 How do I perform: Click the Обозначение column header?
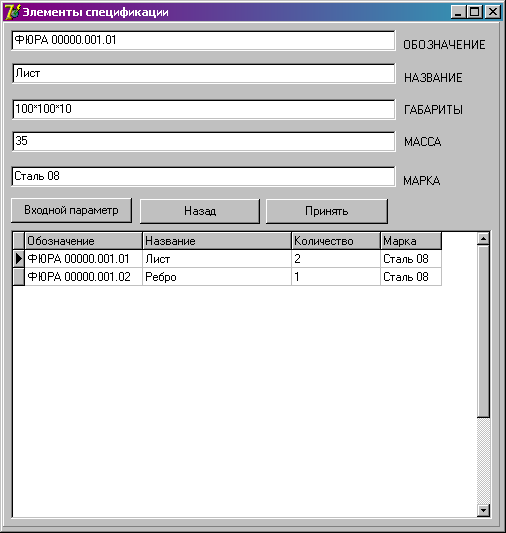click(84, 241)
